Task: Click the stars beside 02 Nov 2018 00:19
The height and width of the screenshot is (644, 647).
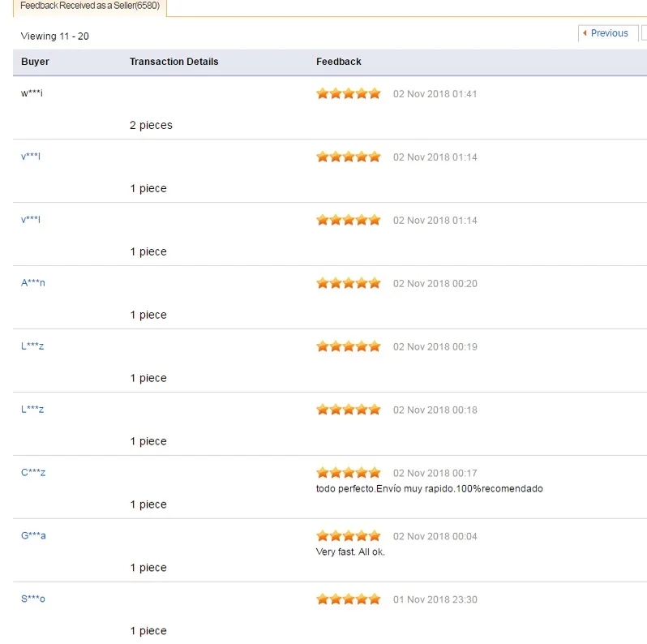Action: click(x=349, y=346)
